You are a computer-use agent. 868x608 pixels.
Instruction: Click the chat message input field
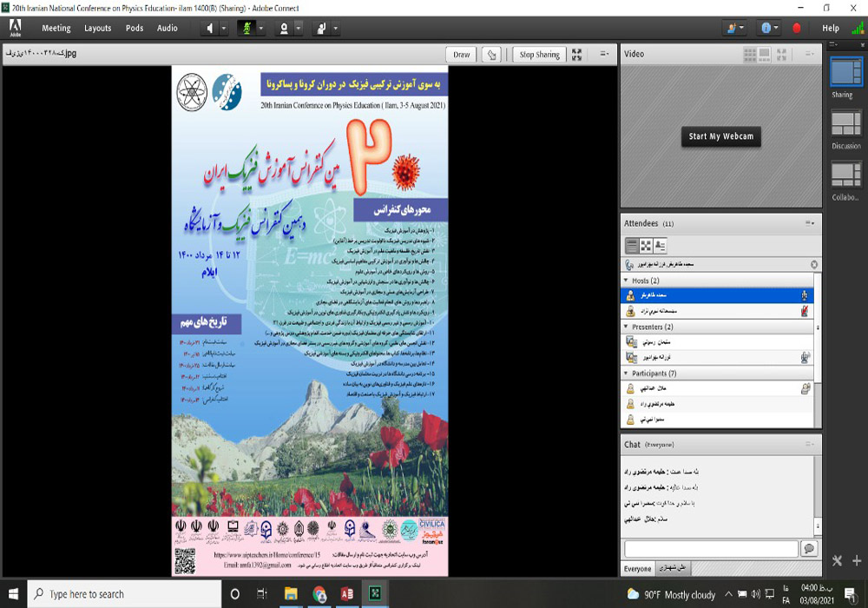coord(711,549)
